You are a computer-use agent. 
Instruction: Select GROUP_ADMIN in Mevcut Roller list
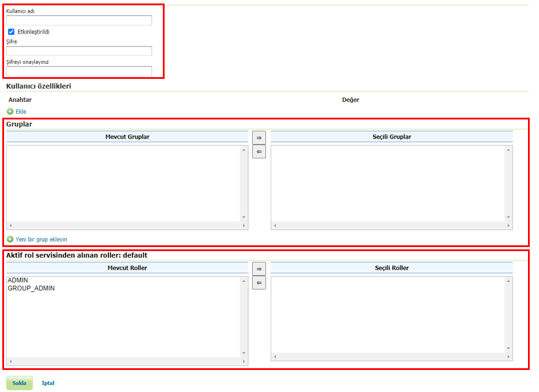coord(31,288)
